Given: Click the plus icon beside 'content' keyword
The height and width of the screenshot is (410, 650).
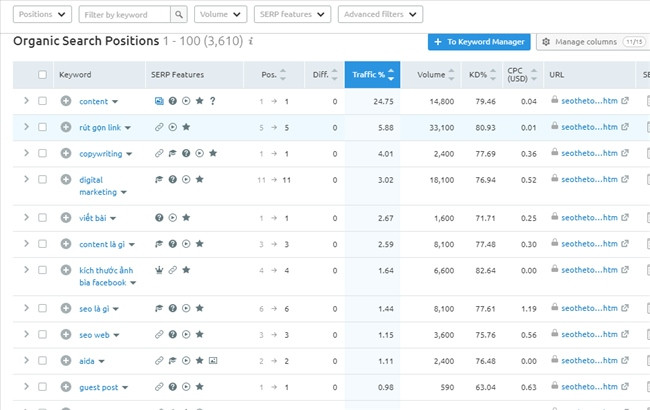Looking at the screenshot, I should pos(66,101).
